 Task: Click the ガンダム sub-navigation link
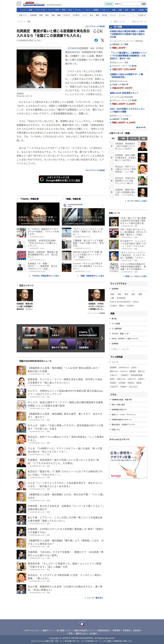[122, 15]
